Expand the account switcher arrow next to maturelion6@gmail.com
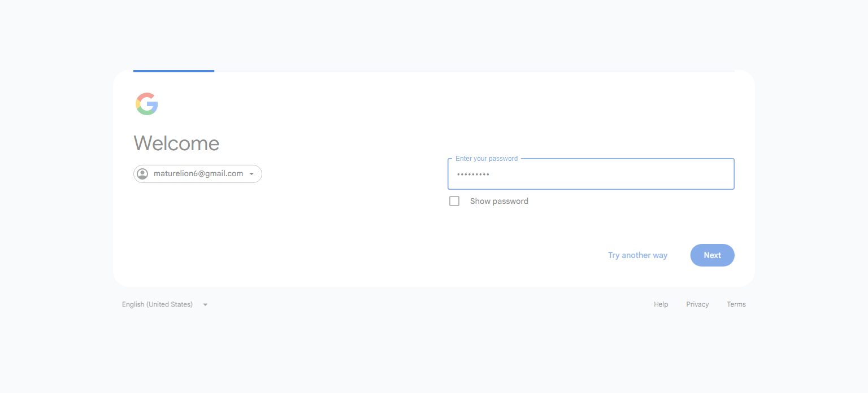The image size is (868, 393). (x=251, y=174)
